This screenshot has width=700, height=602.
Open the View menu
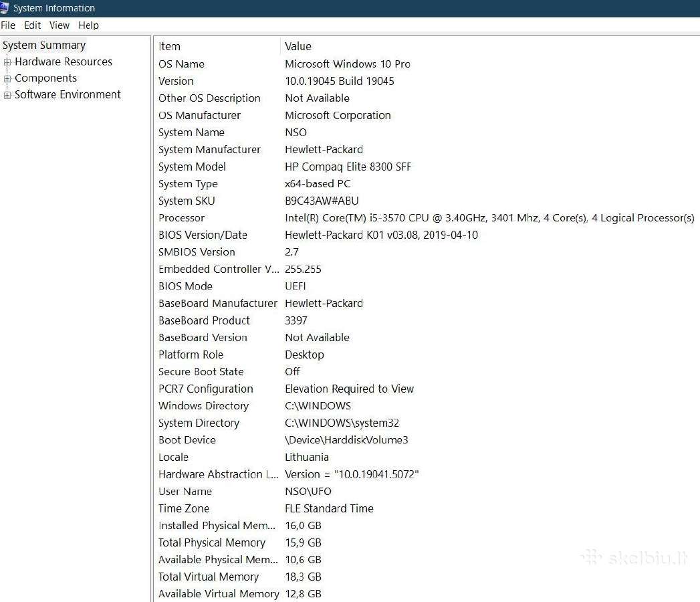[x=60, y=25]
